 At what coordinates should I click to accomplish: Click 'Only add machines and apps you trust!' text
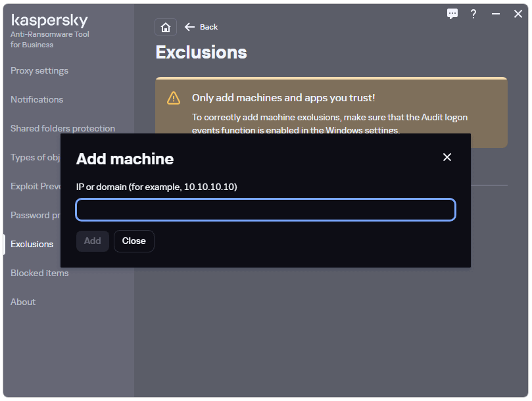[283, 98]
